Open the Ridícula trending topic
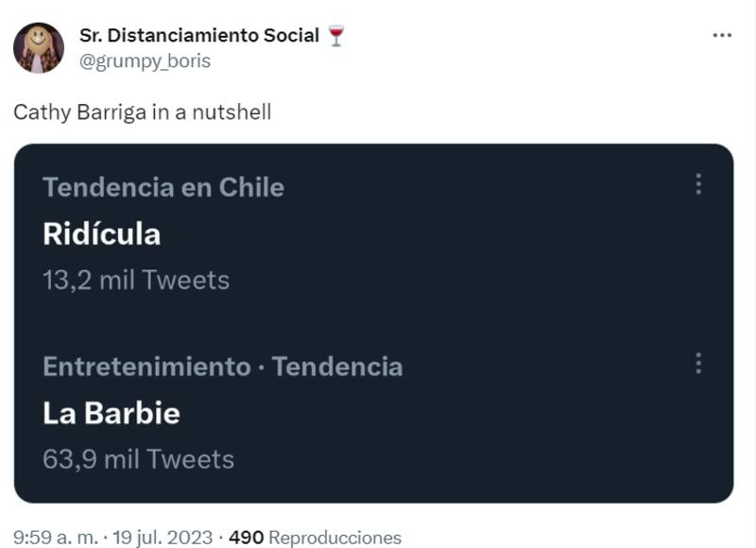 [x=101, y=233]
